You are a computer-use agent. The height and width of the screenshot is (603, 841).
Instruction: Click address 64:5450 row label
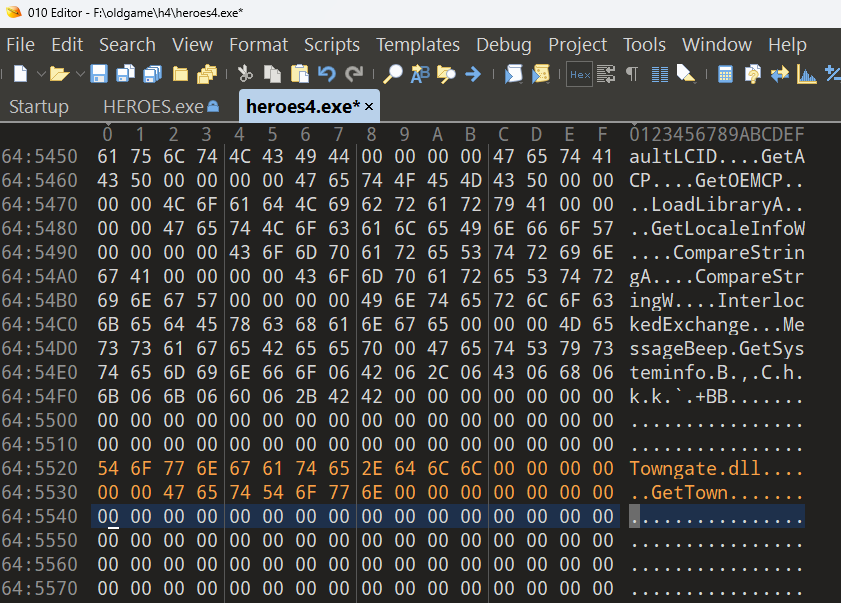tap(40, 156)
